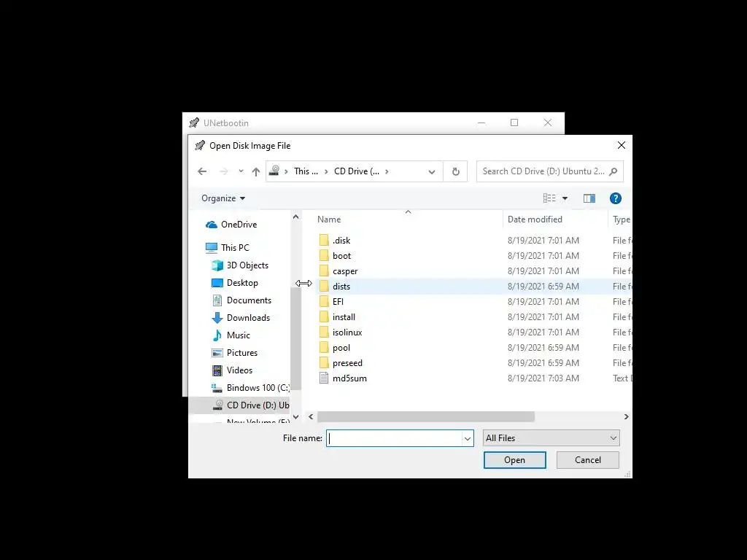This screenshot has height=560, width=747.
Task: Maximize the UNetbootin window
Action: point(514,122)
